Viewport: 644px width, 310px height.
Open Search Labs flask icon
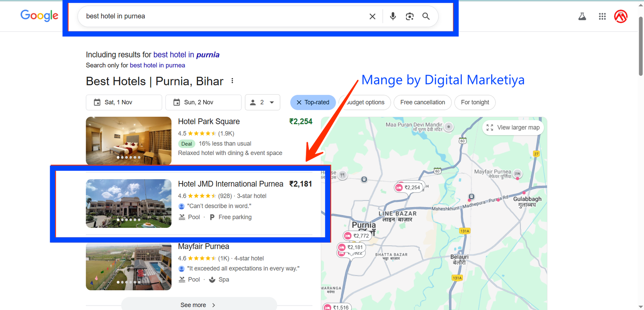click(582, 16)
